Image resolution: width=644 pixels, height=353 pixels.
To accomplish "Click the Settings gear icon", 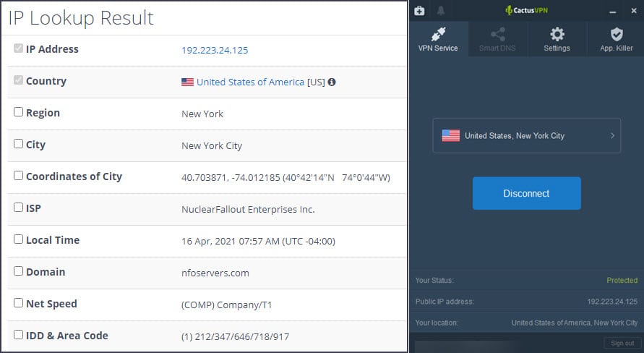I will pyautogui.click(x=557, y=34).
